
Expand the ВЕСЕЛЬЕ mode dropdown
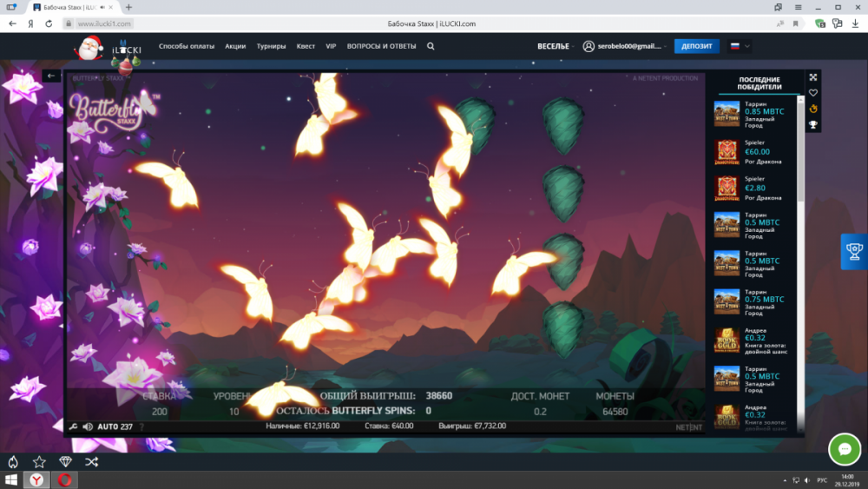coord(554,46)
